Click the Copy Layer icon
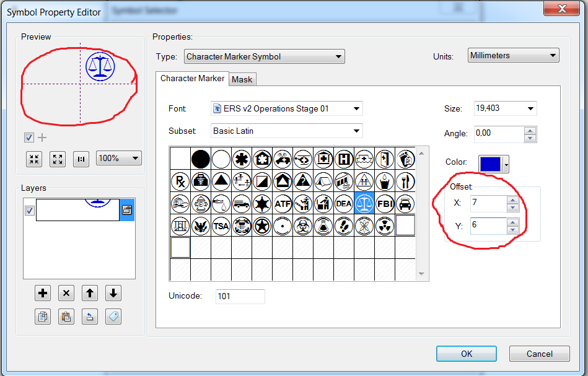The width and height of the screenshot is (588, 376). click(43, 317)
